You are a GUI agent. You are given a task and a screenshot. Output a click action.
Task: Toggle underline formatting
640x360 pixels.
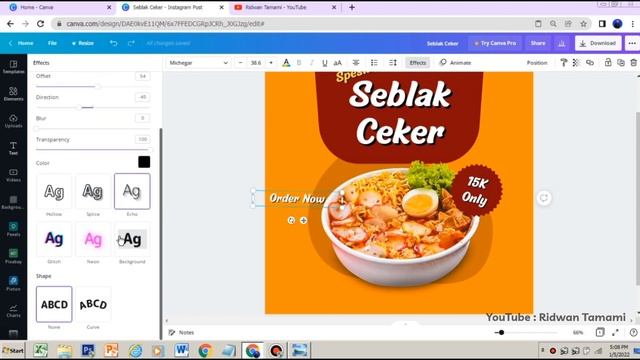[324, 62]
